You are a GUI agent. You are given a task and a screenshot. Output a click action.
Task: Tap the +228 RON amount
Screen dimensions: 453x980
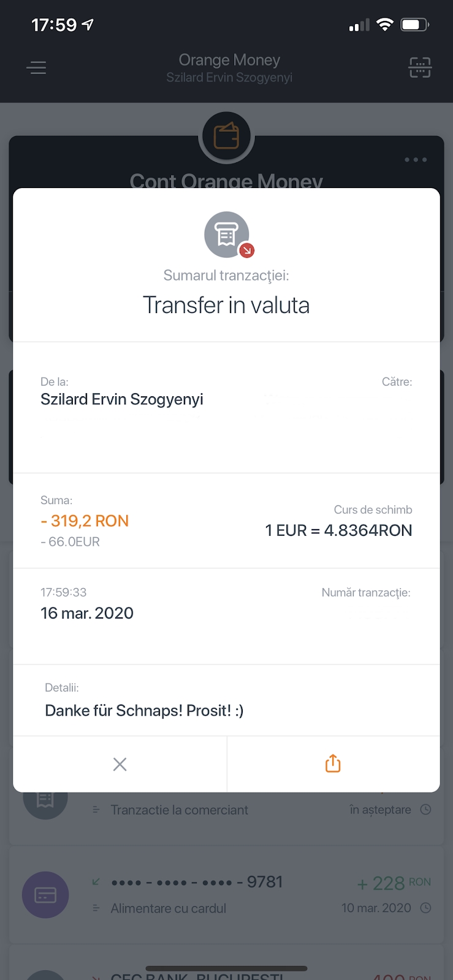[x=394, y=883]
